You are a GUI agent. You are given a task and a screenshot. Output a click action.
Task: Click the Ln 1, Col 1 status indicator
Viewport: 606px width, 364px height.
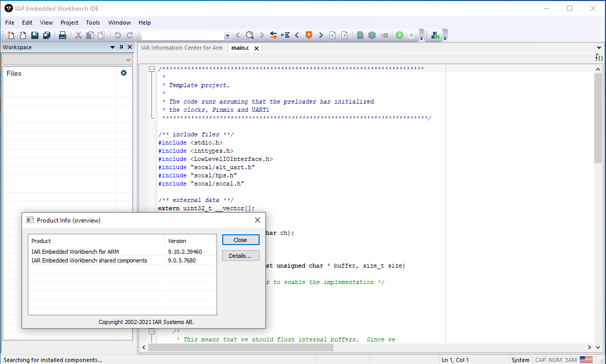point(455,360)
